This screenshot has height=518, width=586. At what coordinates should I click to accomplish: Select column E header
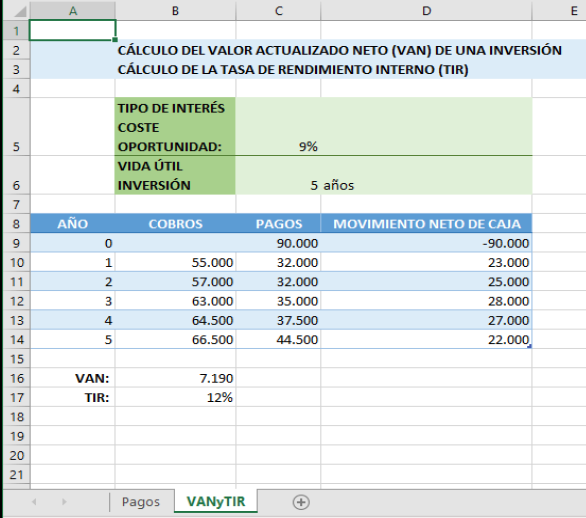point(559,10)
